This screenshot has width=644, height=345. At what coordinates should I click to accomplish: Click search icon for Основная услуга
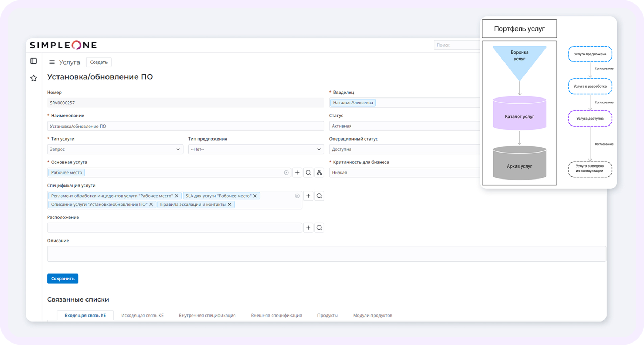(x=308, y=172)
